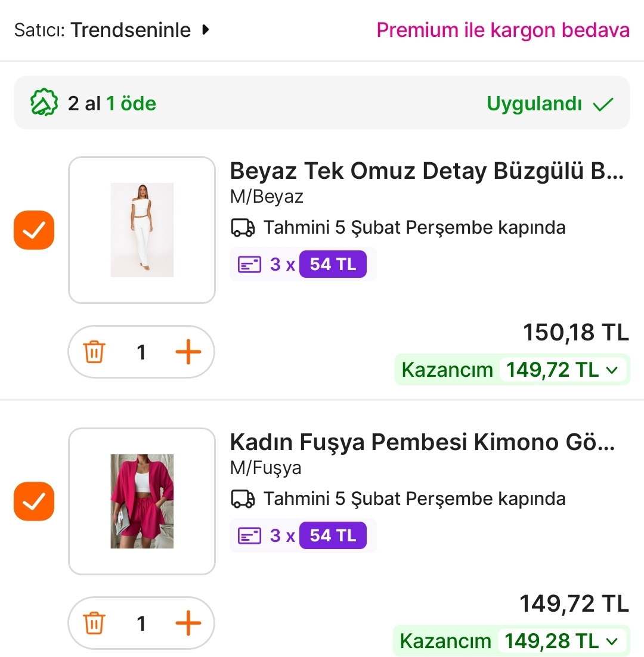Tap the installment card icon on the fuchsia item

click(x=250, y=535)
